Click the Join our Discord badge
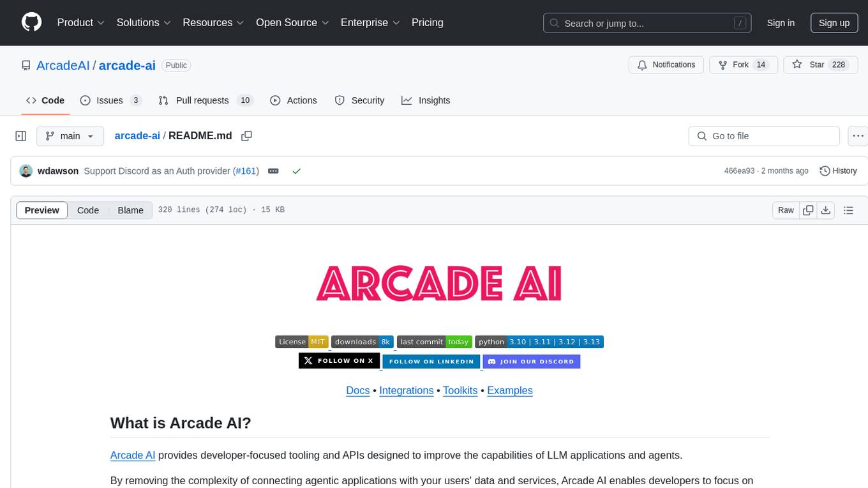This screenshot has width=868, height=488. pos(531,361)
